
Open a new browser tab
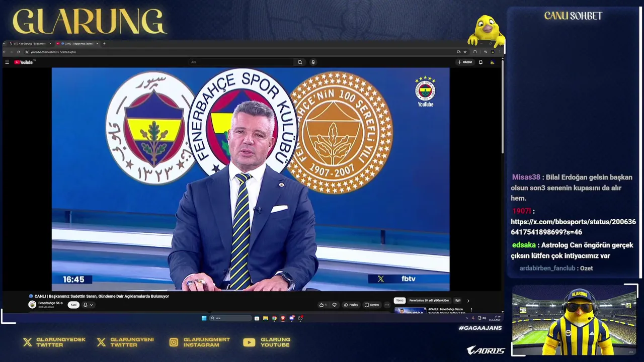click(104, 44)
